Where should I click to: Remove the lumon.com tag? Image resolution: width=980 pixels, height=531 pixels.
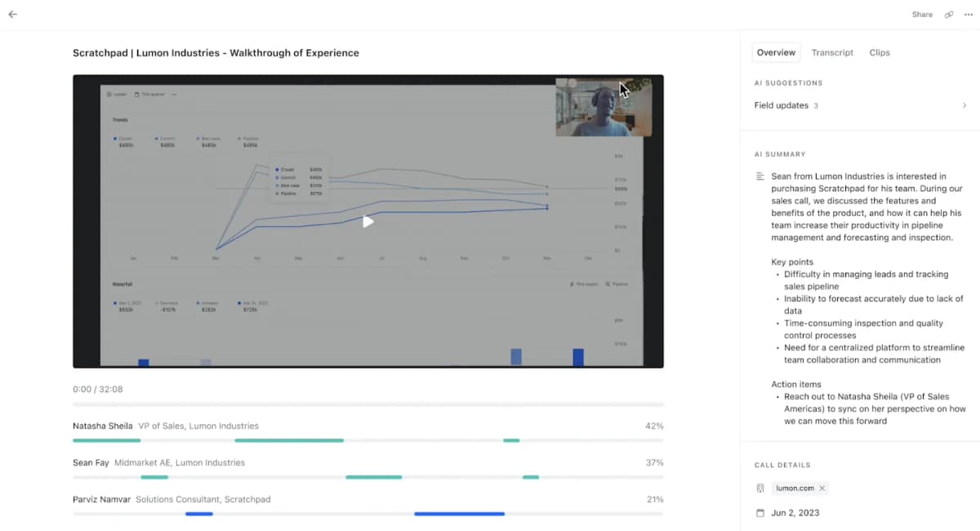pos(822,489)
